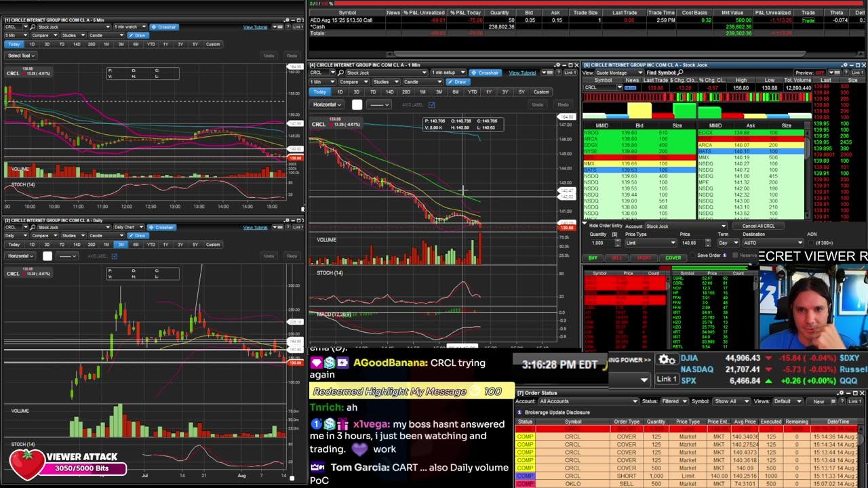This screenshot has height=488, width=868.
Task: Open Status Filtered dropdown in Order Status
Action: point(676,401)
